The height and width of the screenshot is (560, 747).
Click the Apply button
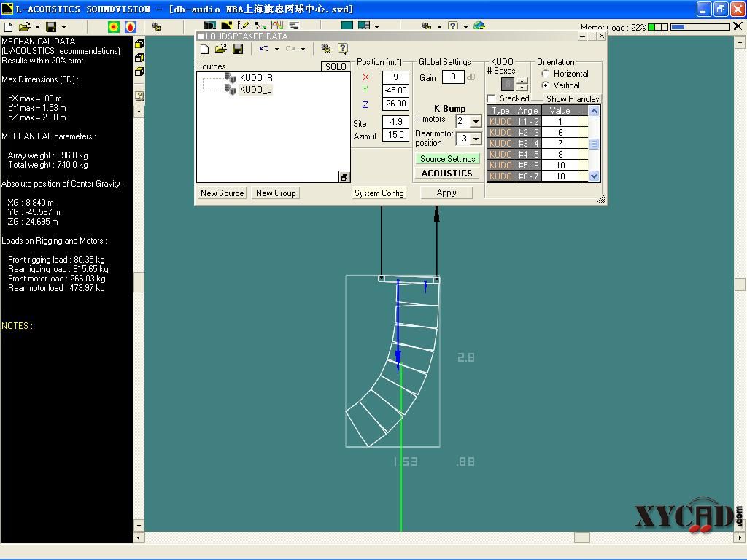click(x=446, y=192)
